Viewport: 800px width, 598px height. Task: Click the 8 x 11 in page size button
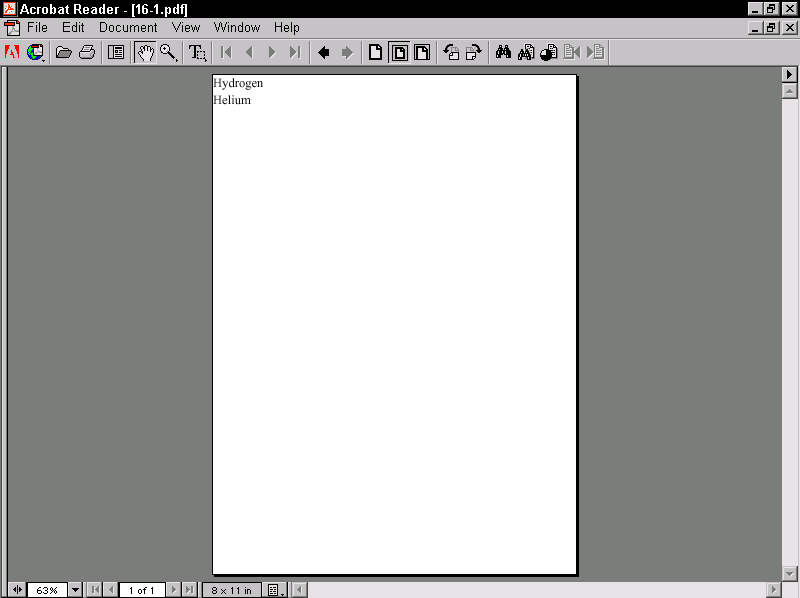click(231, 590)
